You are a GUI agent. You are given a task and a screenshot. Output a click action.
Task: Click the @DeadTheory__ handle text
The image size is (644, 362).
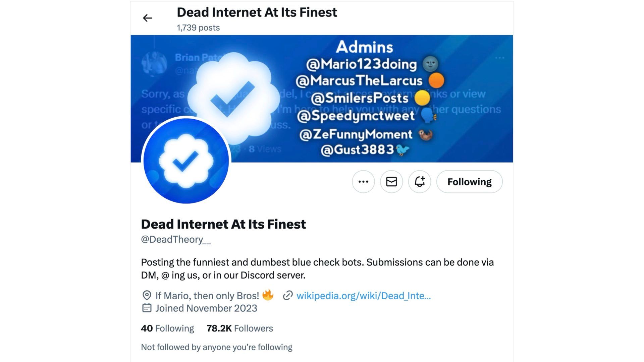(x=176, y=239)
